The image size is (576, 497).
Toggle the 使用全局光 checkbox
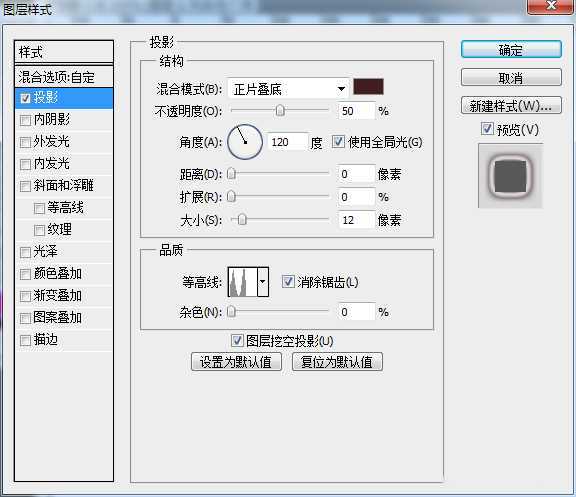(338, 141)
